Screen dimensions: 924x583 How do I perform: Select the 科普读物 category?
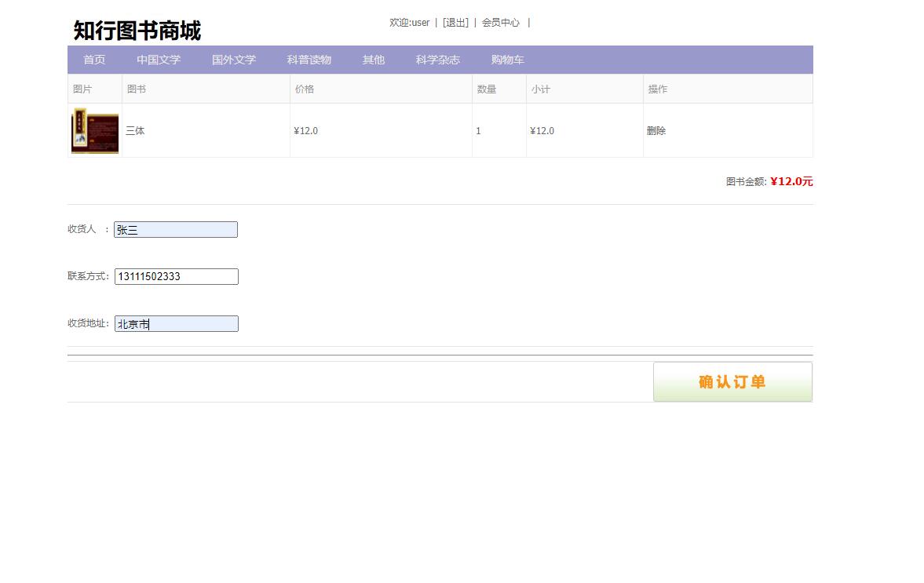tap(309, 60)
